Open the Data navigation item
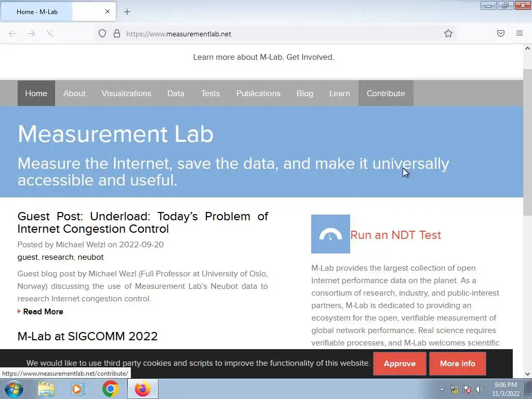Viewport: 532px width, 399px height. [x=176, y=94]
